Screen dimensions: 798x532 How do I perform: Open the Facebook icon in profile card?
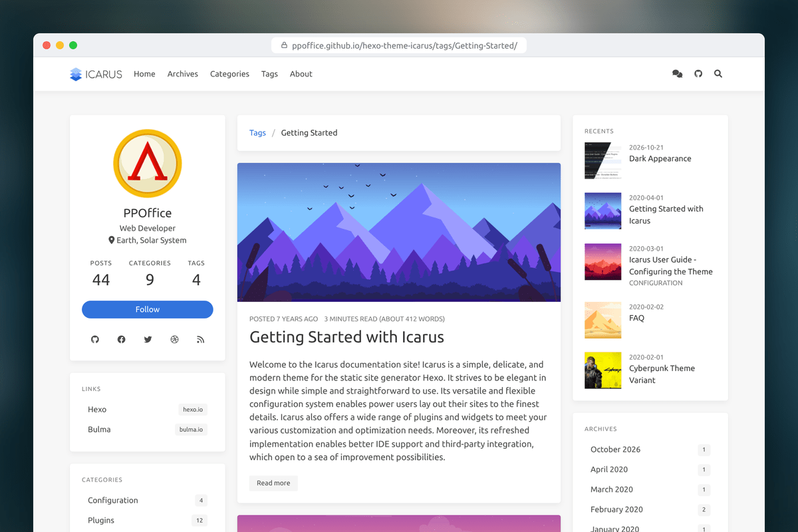[121, 340]
